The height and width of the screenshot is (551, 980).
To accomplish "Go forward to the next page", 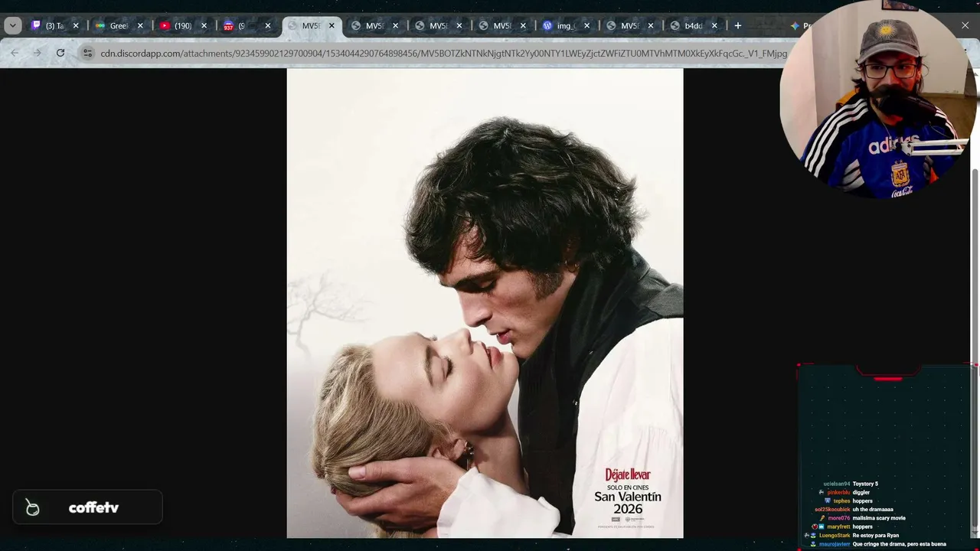I will click(37, 53).
